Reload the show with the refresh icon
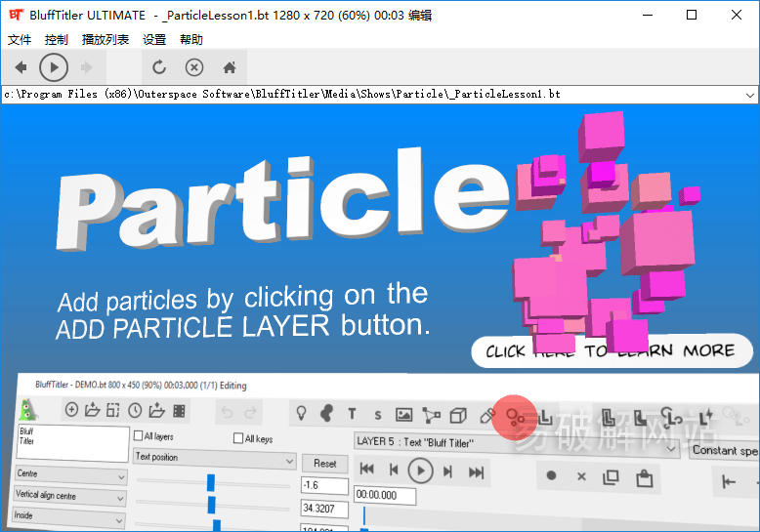The width and height of the screenshot is (760, 532). click(159, 67)
